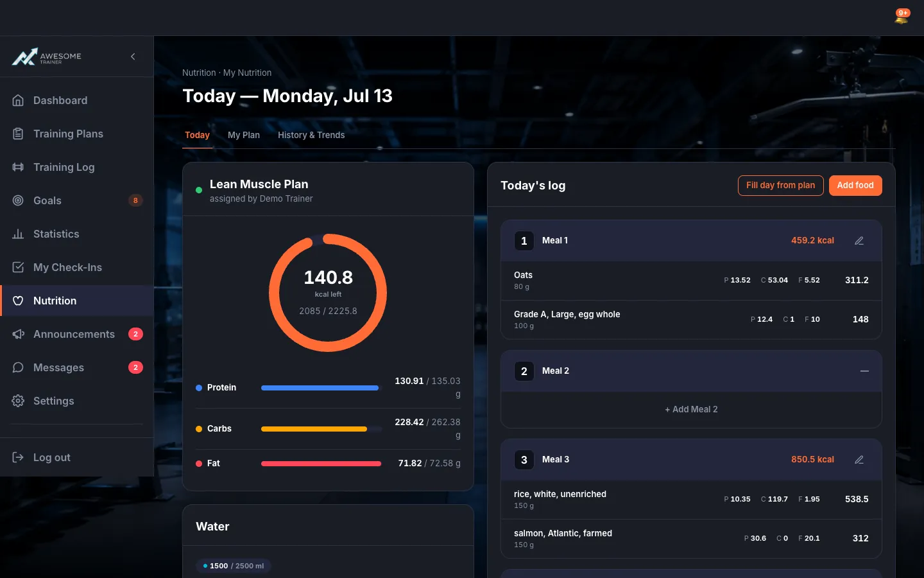The height and width of the screenshot is (578, 924).
Task: Click + Add Meal 2 link
Action: click(691, 409)
